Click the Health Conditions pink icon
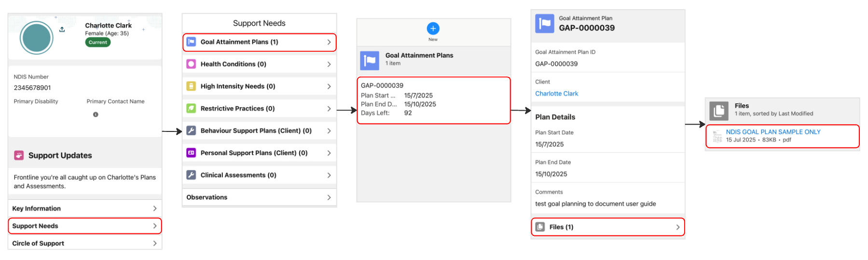This screenshot has height=260, width=868. [191, 64]
